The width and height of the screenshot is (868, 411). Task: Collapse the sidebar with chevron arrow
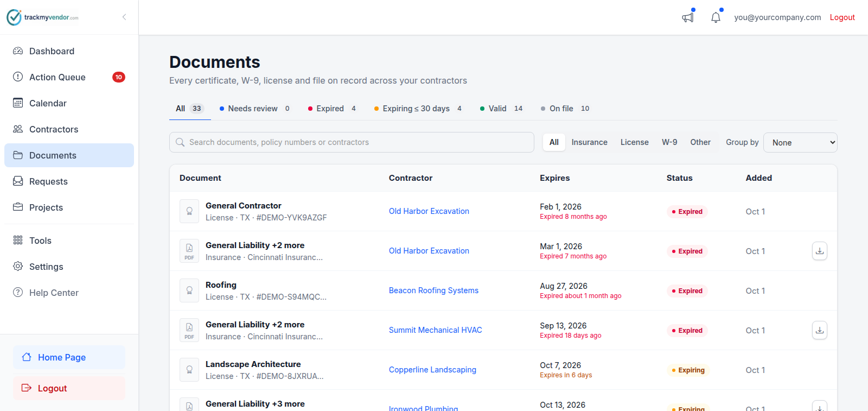(124, 17)
